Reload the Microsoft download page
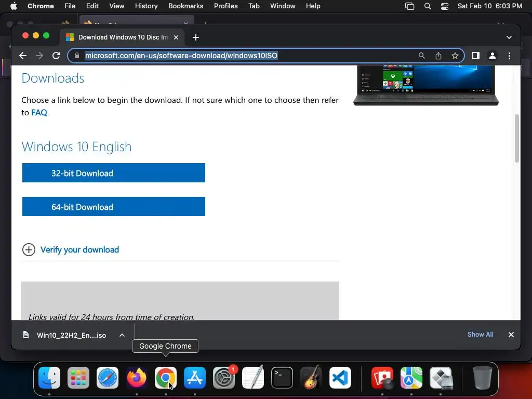532x399 pixels. pos(56,56)
